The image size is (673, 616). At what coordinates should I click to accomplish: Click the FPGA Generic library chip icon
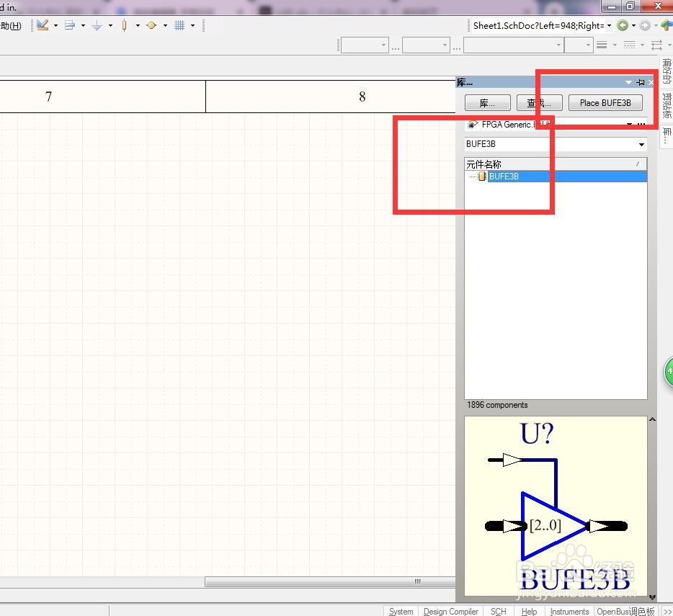[473, 125]
